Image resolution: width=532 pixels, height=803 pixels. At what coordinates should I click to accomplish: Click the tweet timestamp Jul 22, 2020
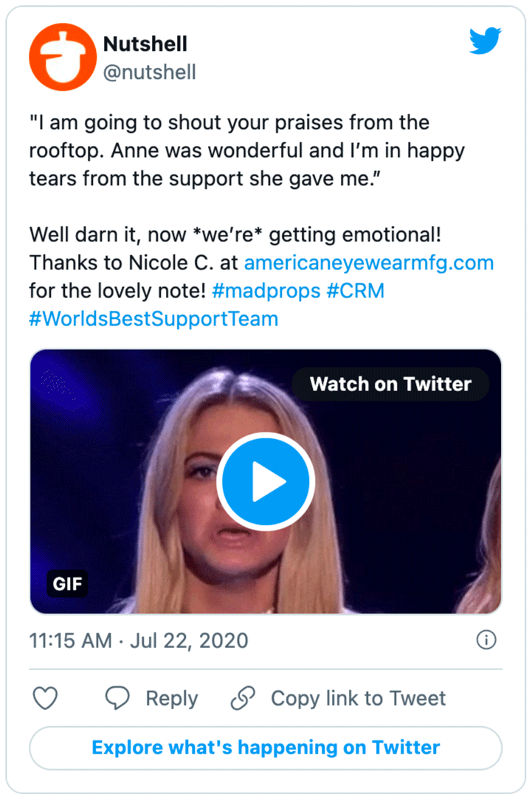click(x=137, y=641)
